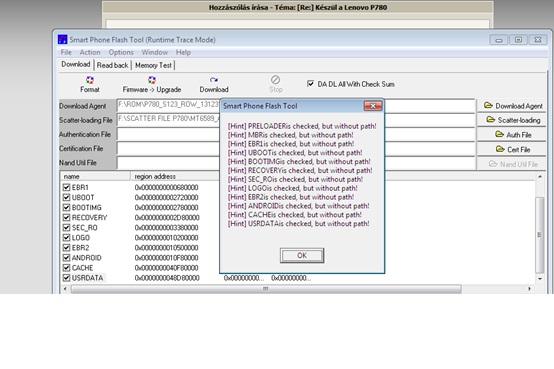Uncheck the SEC_RO partition
Image resolution: width=554 pixels, height=369 pixels.
tap(66, 227)
